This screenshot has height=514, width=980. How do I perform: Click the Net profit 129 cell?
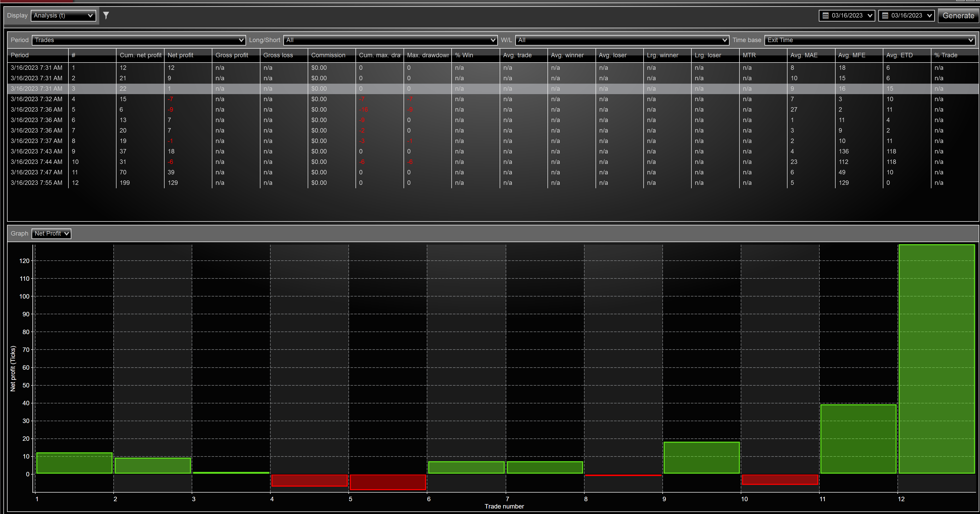188,183
